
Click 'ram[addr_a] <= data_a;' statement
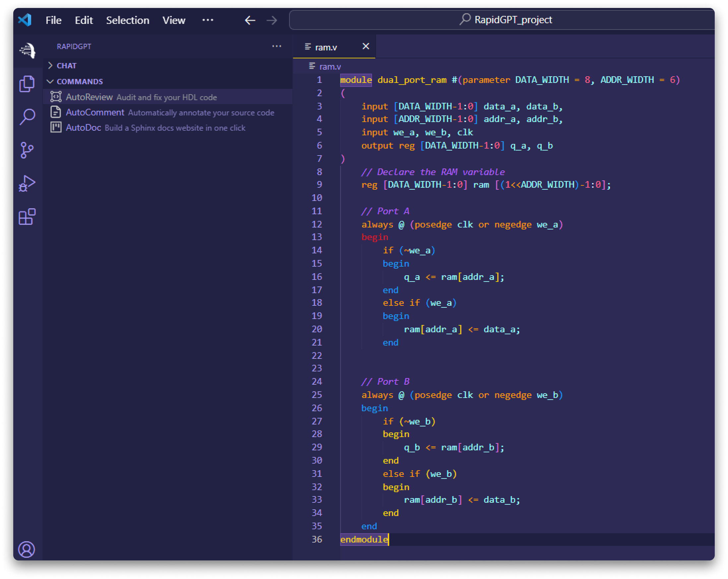(462, 329)
